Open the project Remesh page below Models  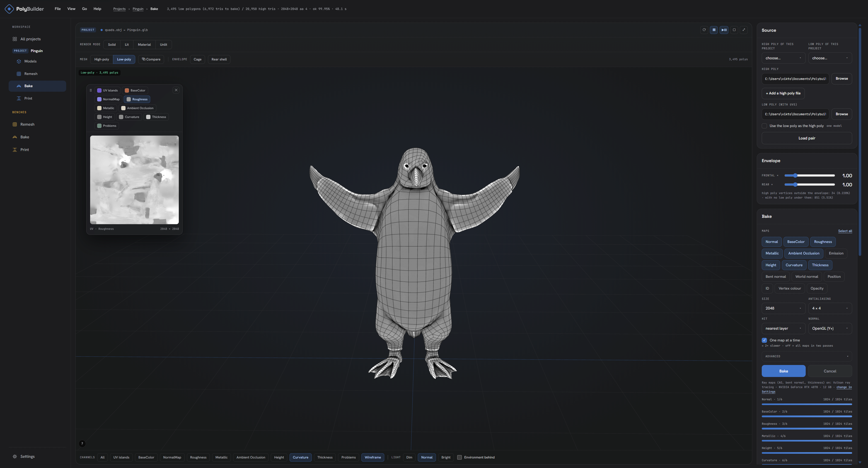click(x=37, y=74)
